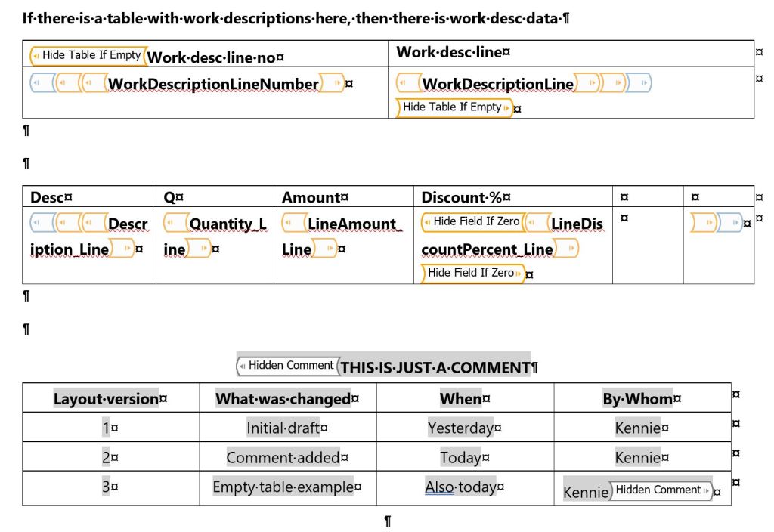The image size is (774, 532).
Task: Select the WorkDescriptionLine content control
Action: click(497, 84)
